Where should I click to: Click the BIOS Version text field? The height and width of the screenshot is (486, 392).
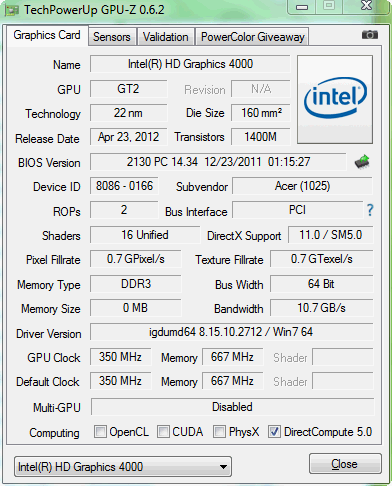[x=218, y=162]
